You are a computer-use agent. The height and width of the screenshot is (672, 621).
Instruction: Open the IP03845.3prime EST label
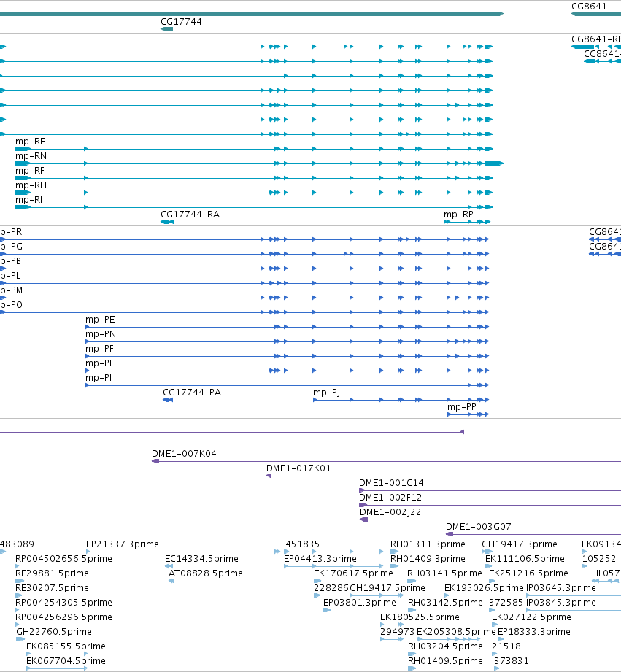point(560,602)
